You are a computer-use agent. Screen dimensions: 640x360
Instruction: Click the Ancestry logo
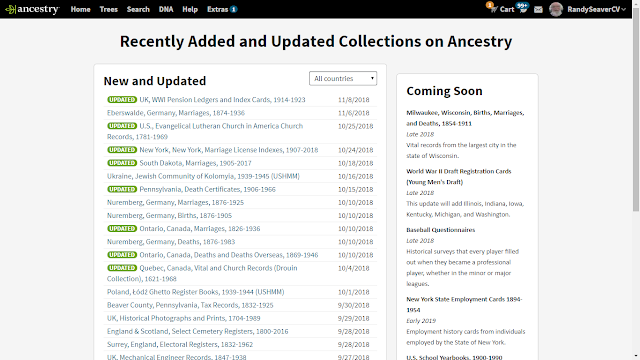(32, 9)
